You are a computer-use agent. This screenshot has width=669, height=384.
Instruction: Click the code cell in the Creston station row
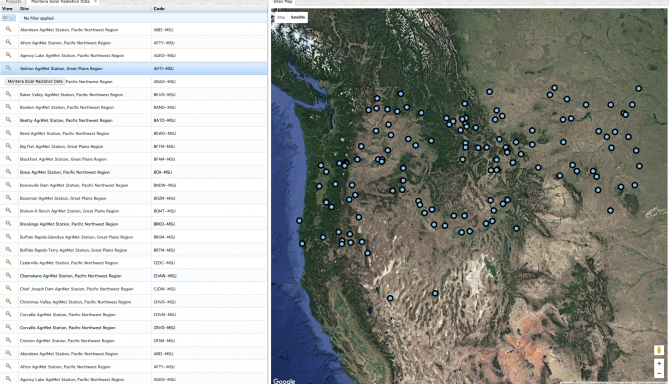tap(209, 340)
